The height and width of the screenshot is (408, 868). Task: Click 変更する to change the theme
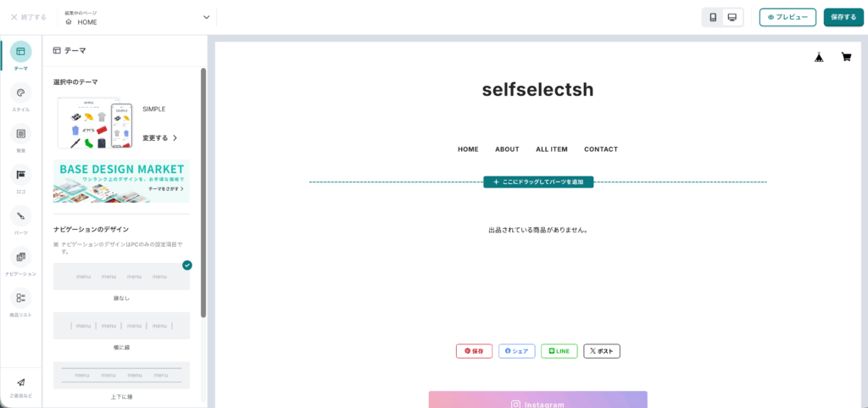(x=160, y=137)
